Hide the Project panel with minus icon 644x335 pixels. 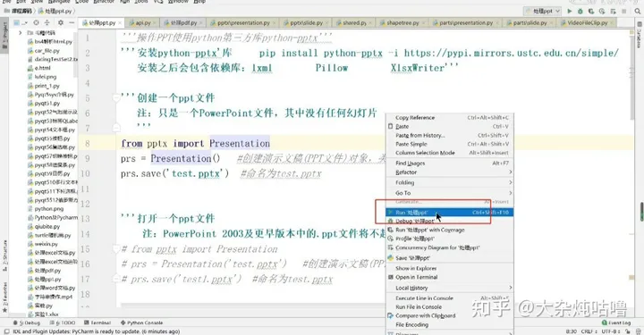(x=72, y=23)
